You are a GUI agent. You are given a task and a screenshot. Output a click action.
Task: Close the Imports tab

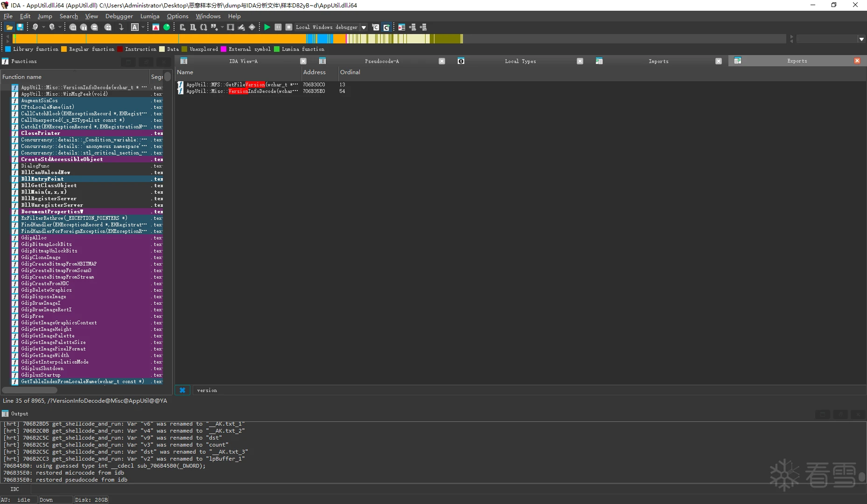coord(719,61)
